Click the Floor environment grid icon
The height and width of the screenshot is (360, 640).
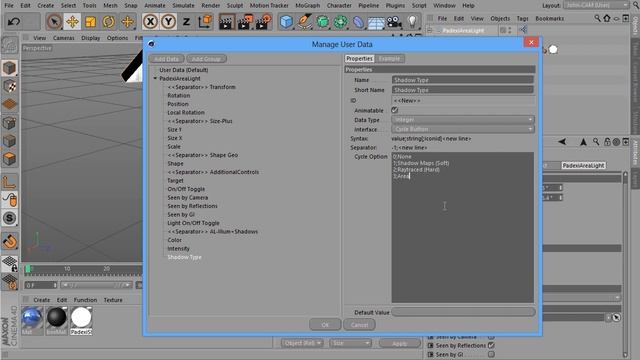click(x=376, y=22)
